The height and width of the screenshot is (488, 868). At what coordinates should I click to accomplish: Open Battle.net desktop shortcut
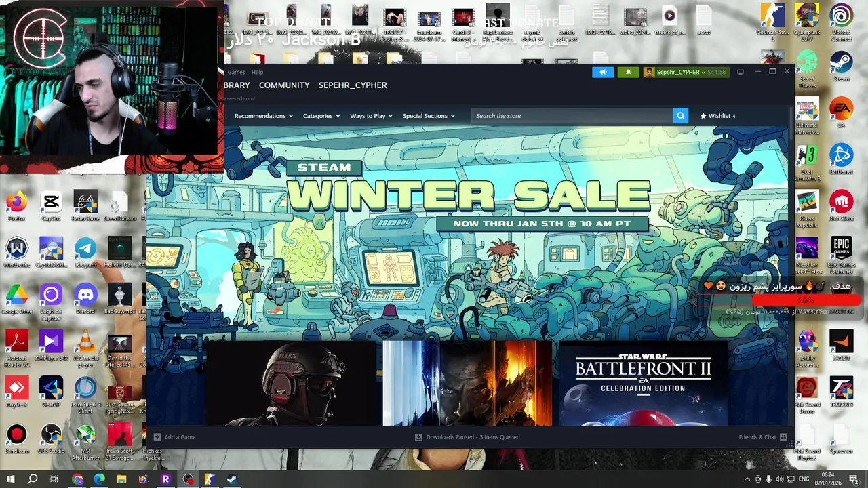842,159
